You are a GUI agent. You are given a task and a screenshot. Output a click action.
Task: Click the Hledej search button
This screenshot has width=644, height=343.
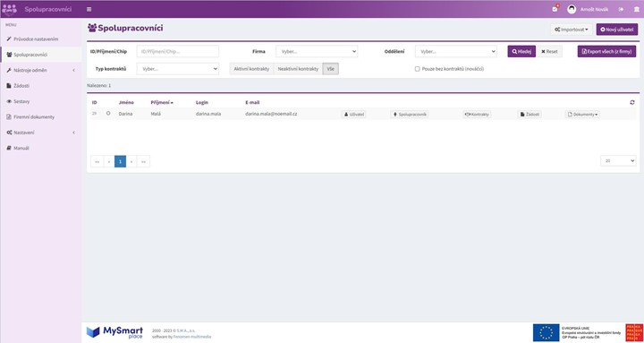521,51
